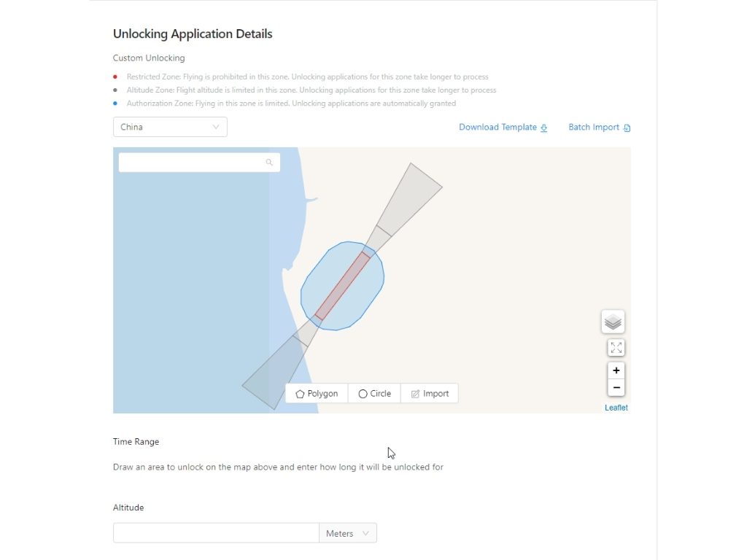Viewport: 747px width, 560px height.
Task: Click the search magnifier on the map
Action: (x=269, y=162)
